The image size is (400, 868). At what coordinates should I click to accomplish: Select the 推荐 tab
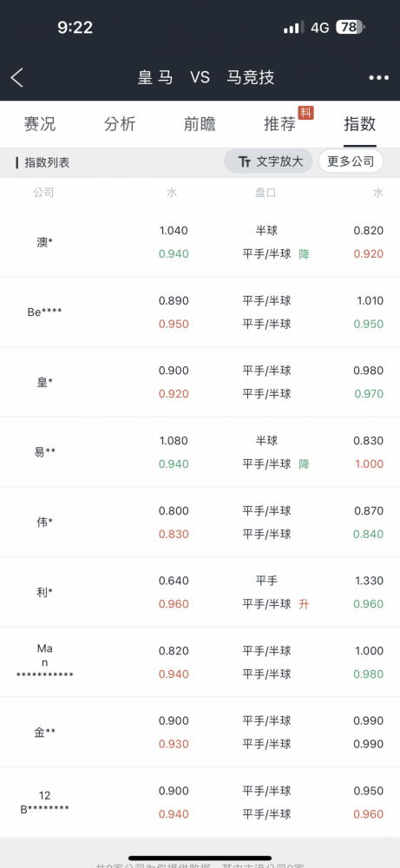[x=279, y=124]
